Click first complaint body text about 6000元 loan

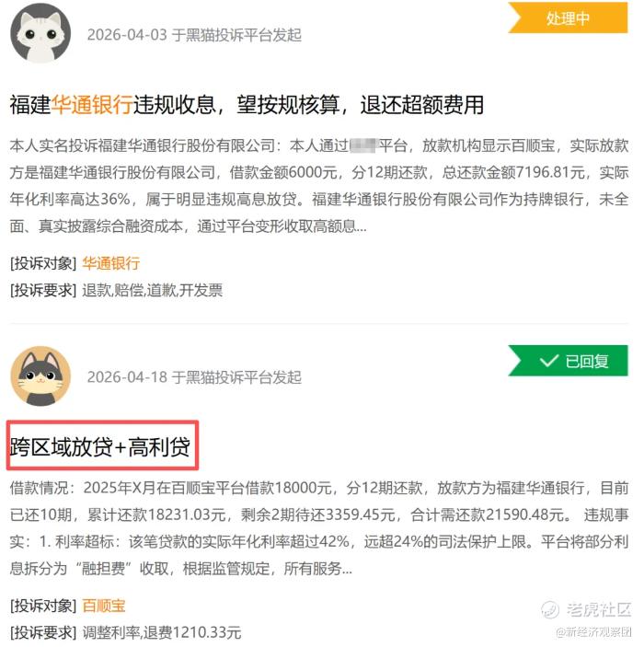point(319,186)
